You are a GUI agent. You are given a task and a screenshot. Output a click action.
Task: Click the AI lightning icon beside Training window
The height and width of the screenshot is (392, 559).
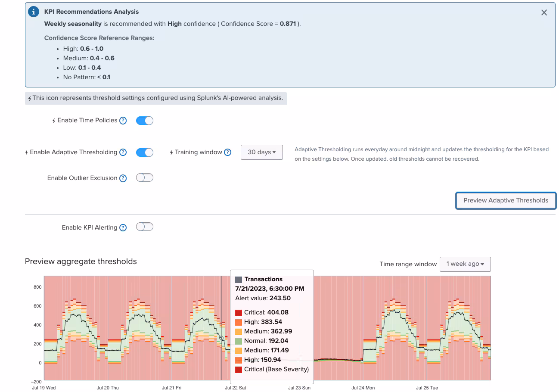point(171,152)
